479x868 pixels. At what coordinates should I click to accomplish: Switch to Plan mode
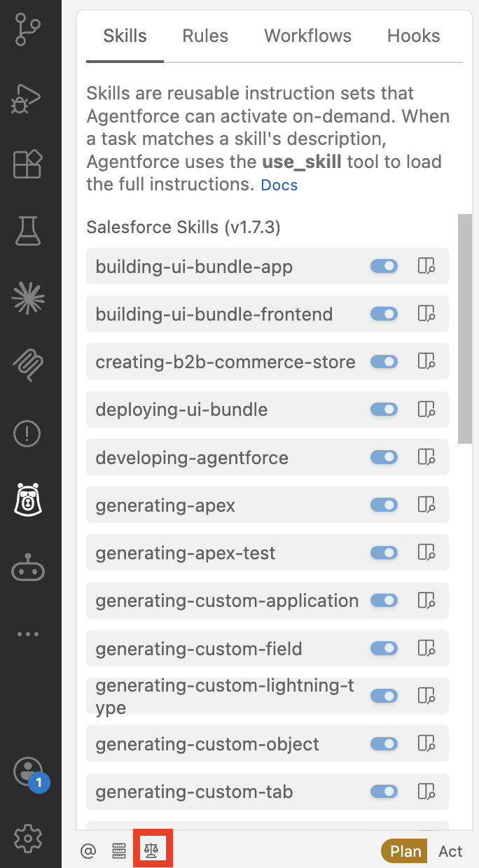(405, 851)
